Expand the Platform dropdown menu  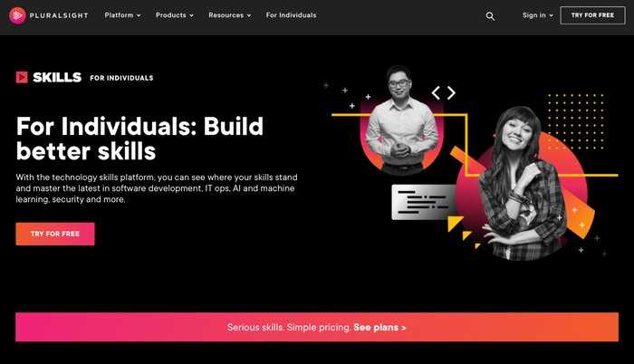point(122,15)
